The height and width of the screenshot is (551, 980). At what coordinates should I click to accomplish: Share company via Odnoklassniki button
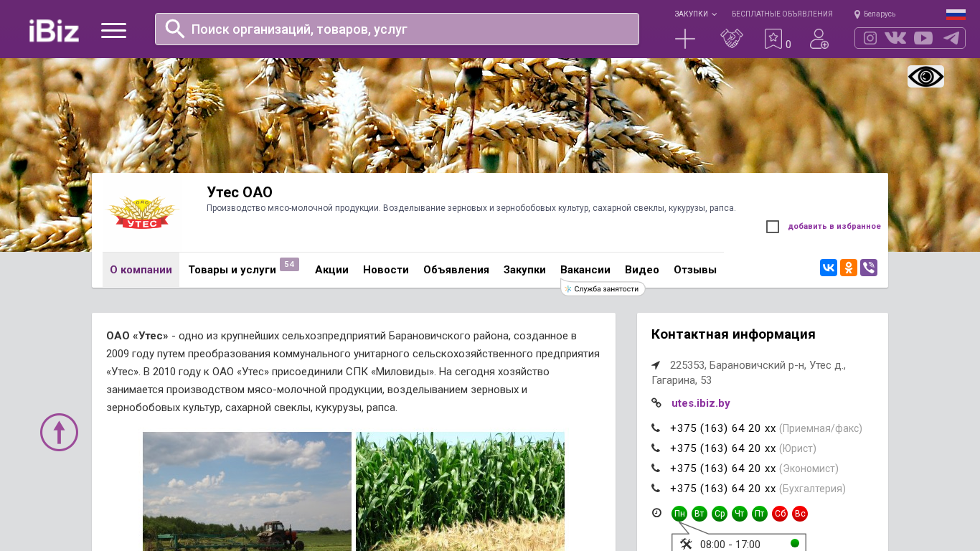pyautogui.click(x=849, y=268)
